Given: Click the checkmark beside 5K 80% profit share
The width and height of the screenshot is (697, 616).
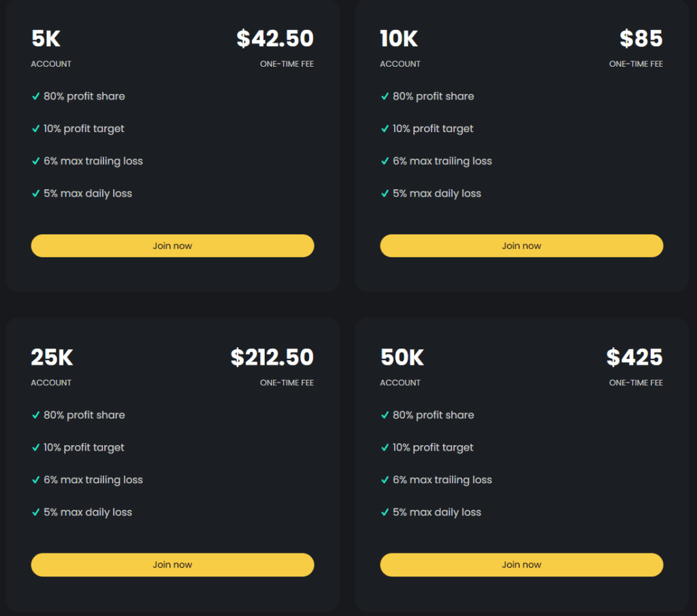Looking at the screenshot, I should pos(35,97).
